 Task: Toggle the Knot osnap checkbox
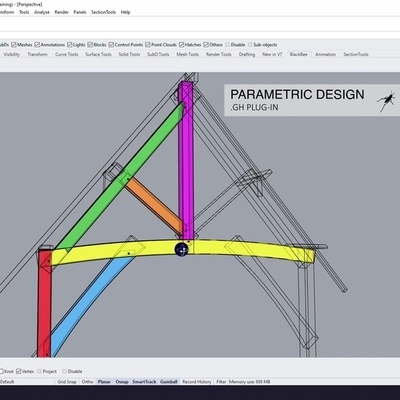[2, 371]
